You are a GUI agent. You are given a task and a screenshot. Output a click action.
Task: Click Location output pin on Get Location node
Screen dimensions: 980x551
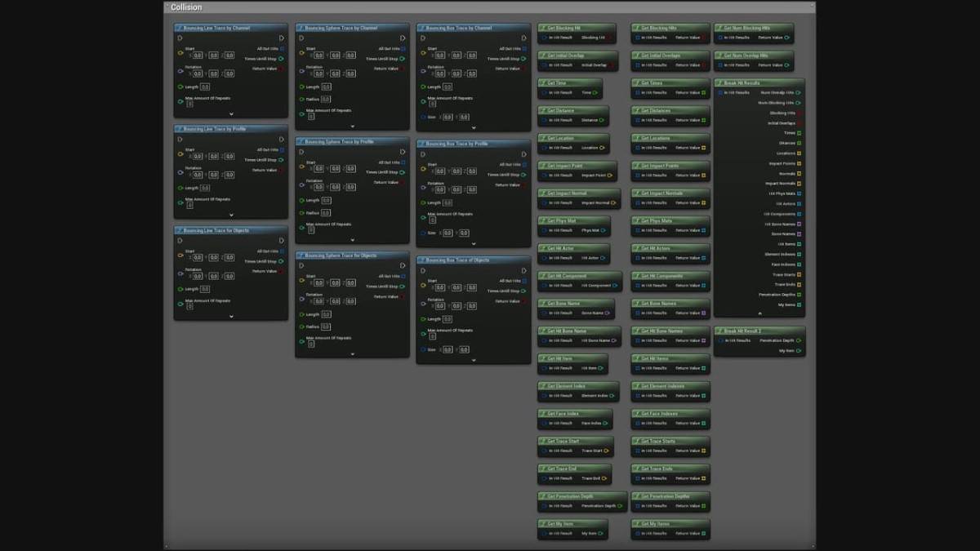[603, 148]
